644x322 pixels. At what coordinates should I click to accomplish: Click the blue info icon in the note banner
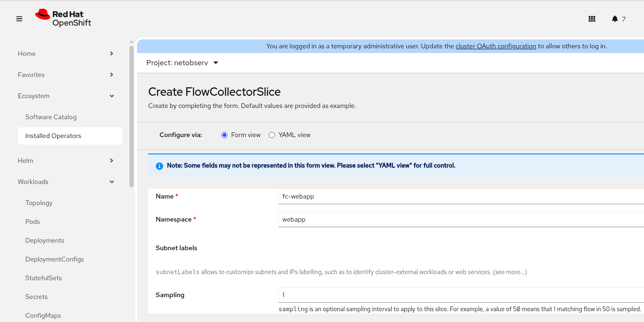(x=159, y=166)
